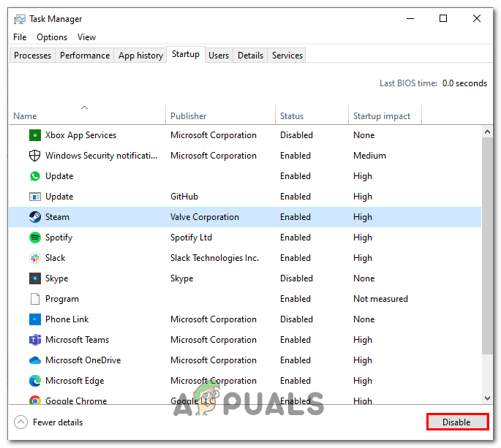The image size is (501, 448).
Task: Select the Windows Security notificati... row
Action: tap(245, 156)
